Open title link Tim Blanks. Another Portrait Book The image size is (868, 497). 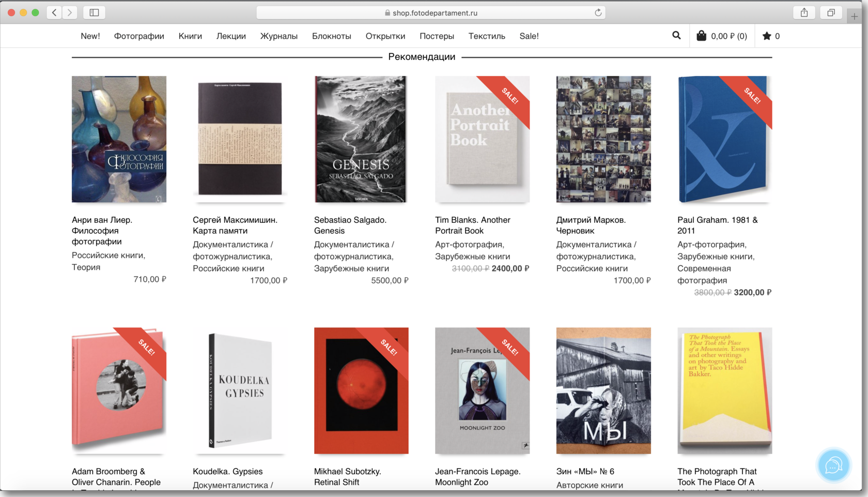[x=473, y=225]
